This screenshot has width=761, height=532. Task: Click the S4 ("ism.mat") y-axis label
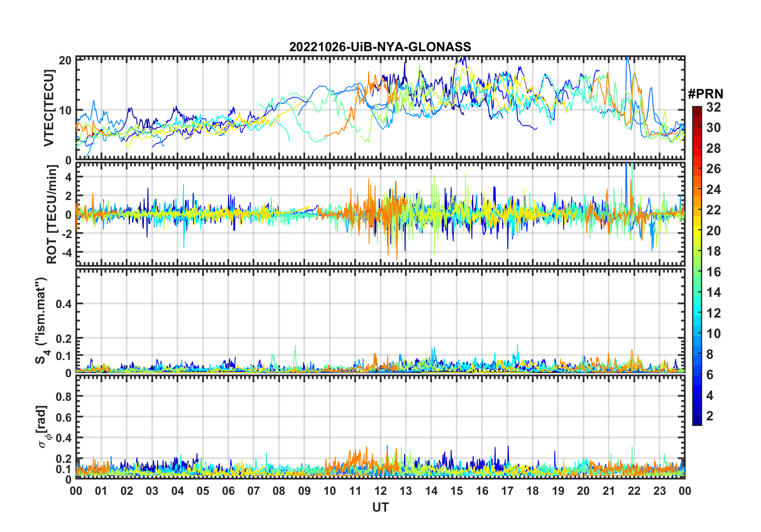(42, 320)
